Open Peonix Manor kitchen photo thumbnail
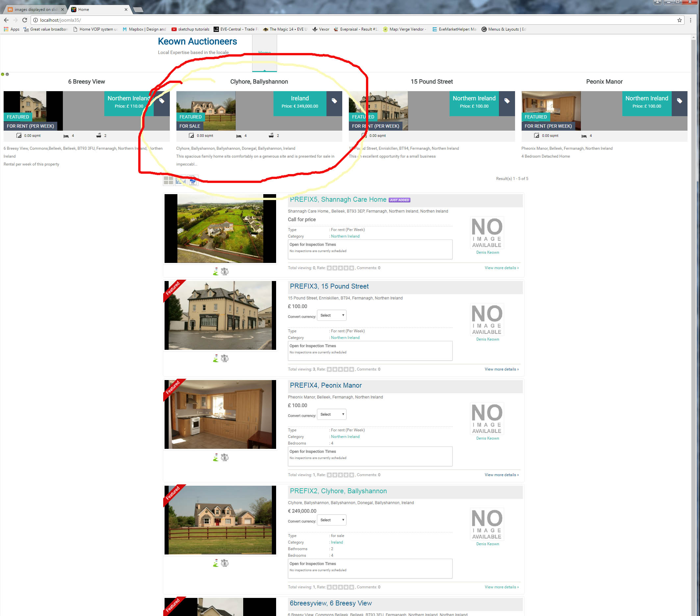 pyautogui.click(x=220, y=415)
